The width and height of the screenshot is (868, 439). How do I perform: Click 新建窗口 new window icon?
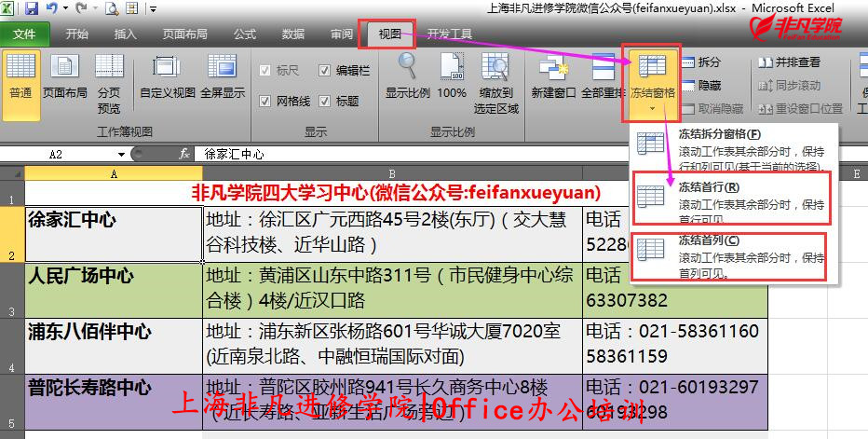click(x=553, y=77)
